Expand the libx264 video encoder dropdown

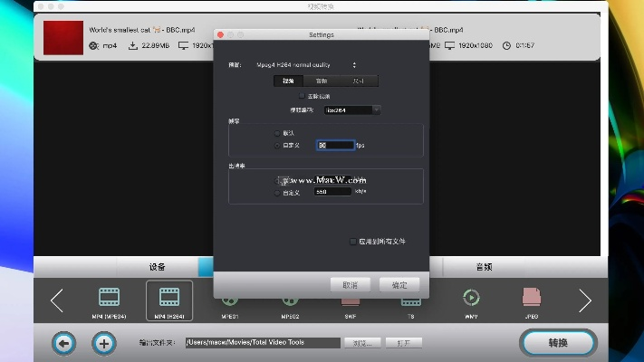352,110
